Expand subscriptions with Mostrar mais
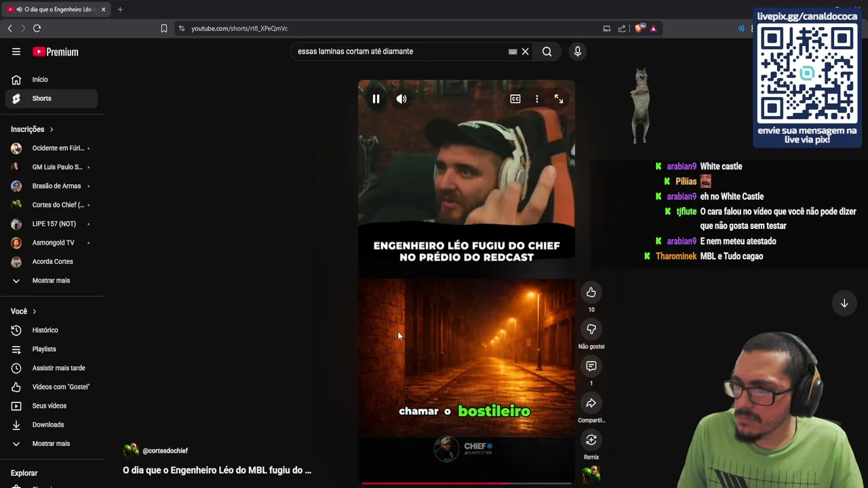 click(52, 281)
